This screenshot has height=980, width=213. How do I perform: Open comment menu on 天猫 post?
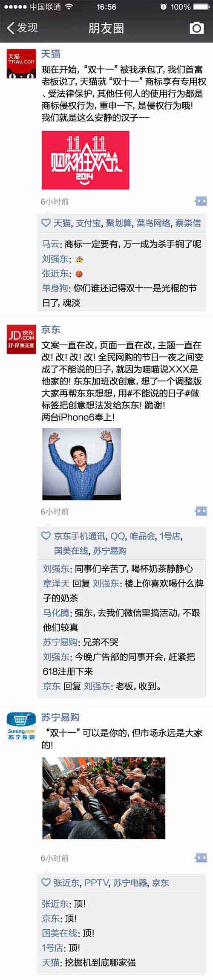pos(201,201)
